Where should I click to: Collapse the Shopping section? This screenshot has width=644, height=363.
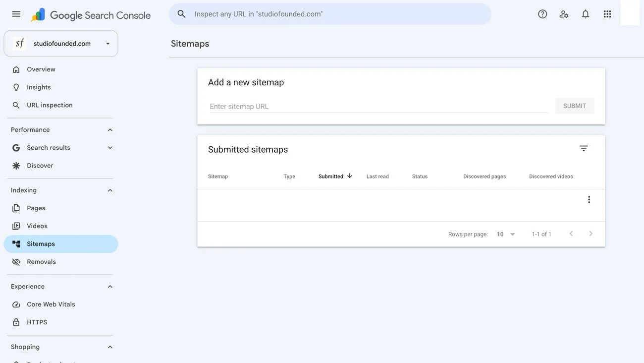pos(110,347)
